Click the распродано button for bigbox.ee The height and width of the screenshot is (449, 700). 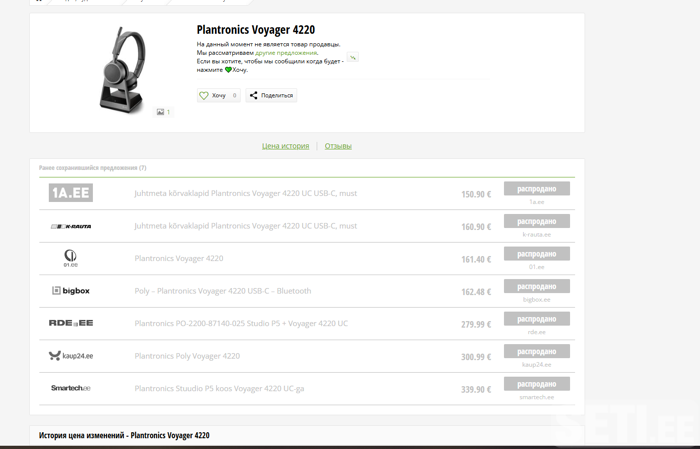click(x=537, y=287)
